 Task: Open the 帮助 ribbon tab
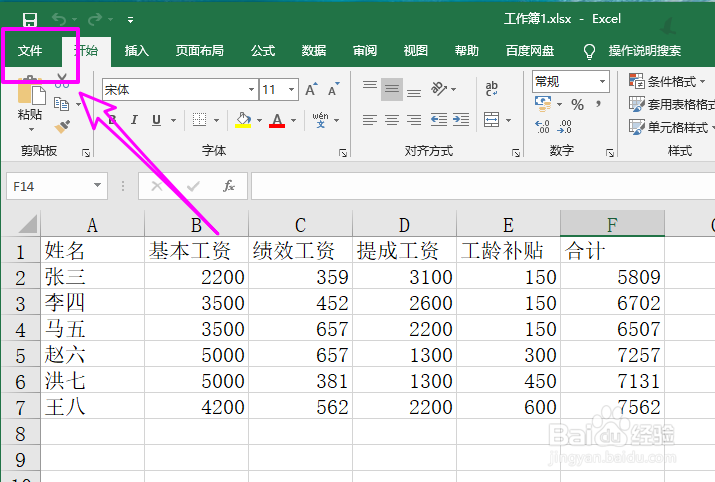tap(466, 51)
